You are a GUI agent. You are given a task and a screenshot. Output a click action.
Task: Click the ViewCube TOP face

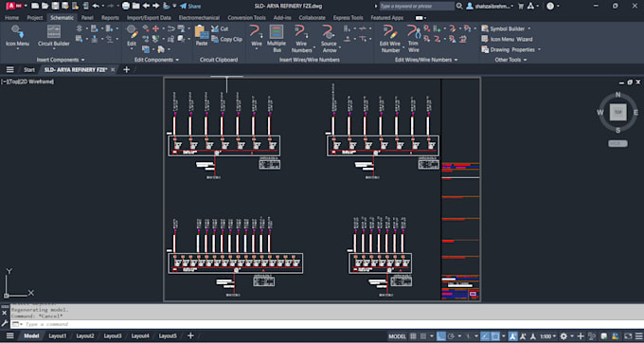[617, 112]
